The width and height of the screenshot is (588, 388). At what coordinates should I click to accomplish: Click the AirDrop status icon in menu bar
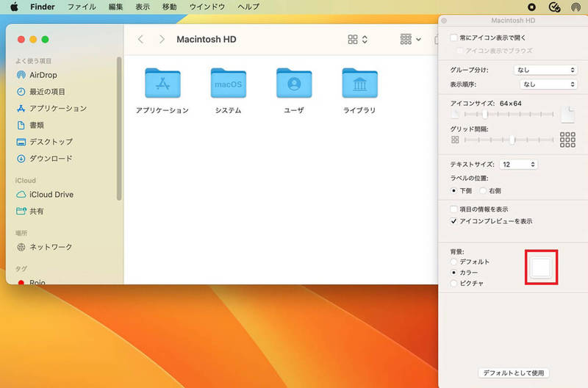[576, 7]
